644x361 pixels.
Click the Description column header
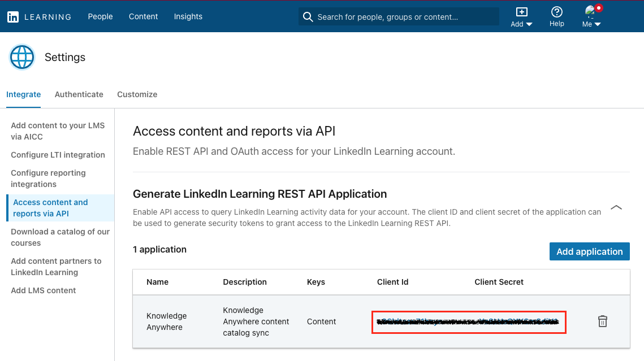pyautogui.click(x=245, y=282)
